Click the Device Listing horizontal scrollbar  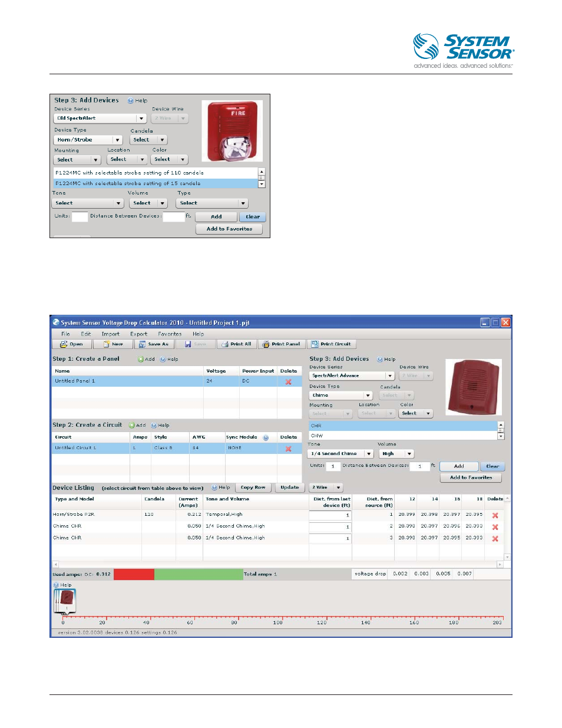[x=278, y=565]
